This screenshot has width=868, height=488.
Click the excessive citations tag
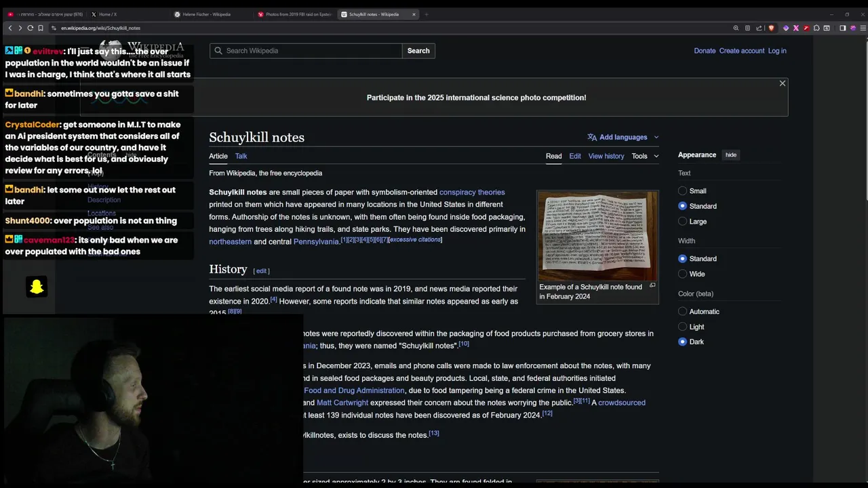(x=415, y=240)
